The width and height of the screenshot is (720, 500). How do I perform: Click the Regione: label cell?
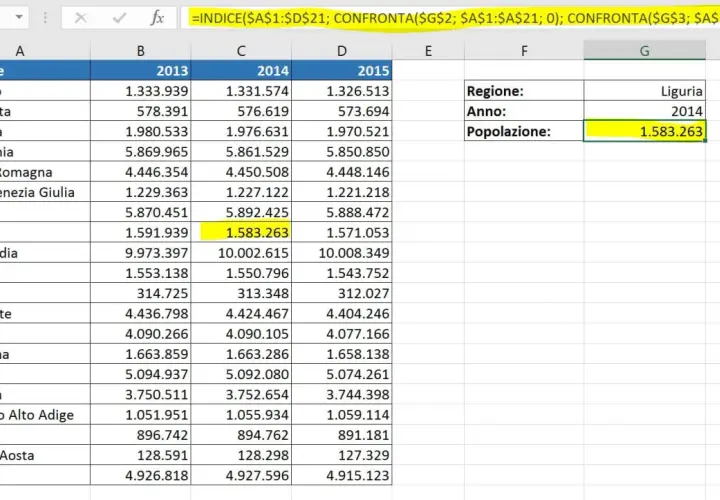pos(524,91)
